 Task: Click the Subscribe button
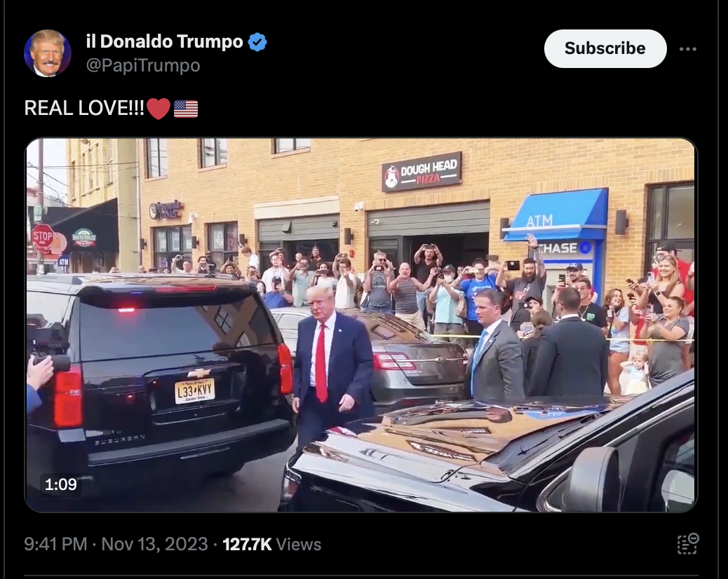pos(605,48)
